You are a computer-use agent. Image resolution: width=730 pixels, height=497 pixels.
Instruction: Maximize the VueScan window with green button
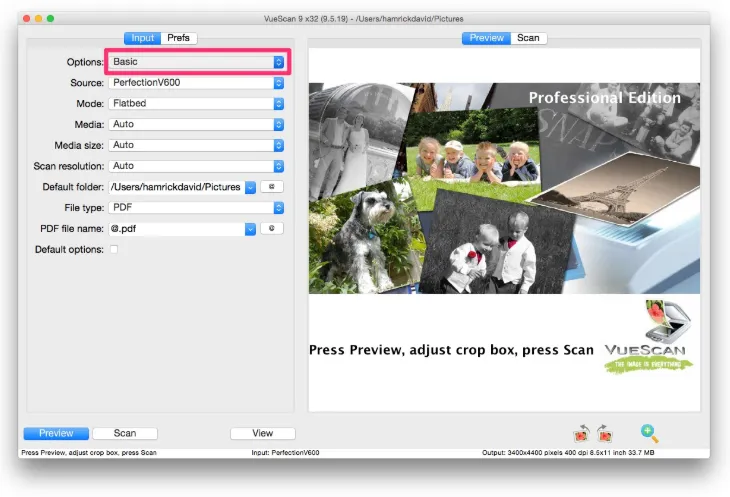pos(50,19)
